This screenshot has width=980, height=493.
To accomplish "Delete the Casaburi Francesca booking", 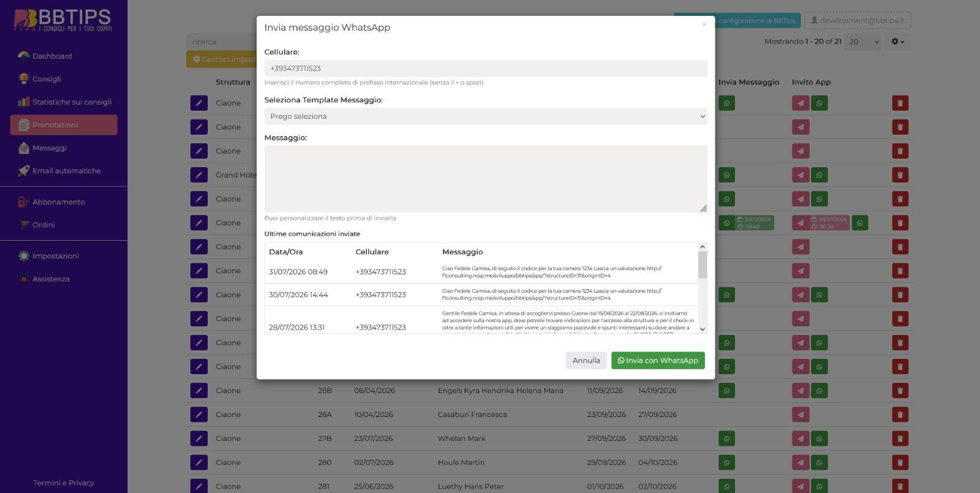I will pyautogui.click(x=900, y=415).
